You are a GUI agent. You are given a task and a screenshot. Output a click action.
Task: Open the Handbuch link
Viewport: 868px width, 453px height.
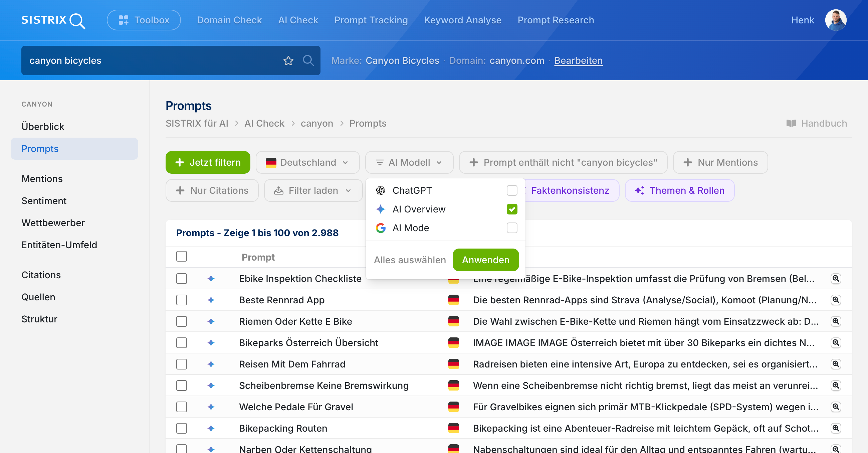tap(817, 124)
